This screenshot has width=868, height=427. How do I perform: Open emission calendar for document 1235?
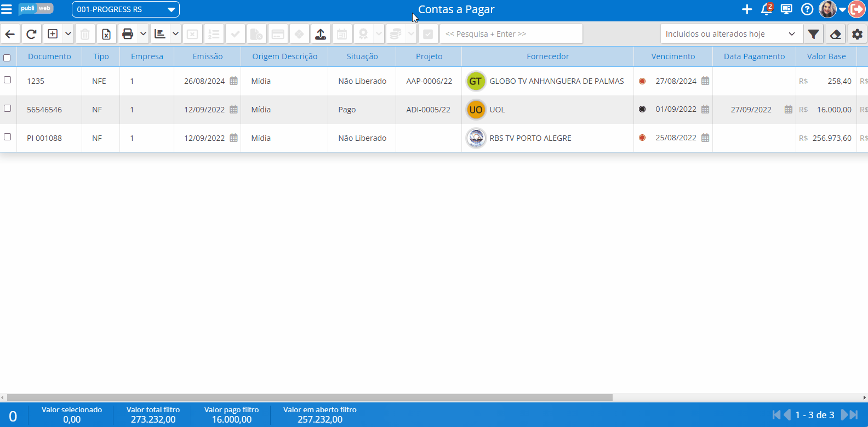pyautogui.click(x=234, y=81)
